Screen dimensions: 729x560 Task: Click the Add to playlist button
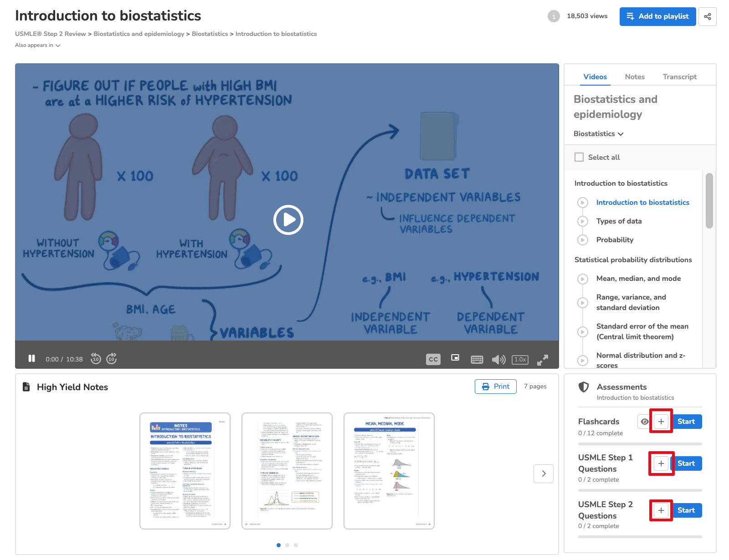pyautogui.click(x=657, y=16)
